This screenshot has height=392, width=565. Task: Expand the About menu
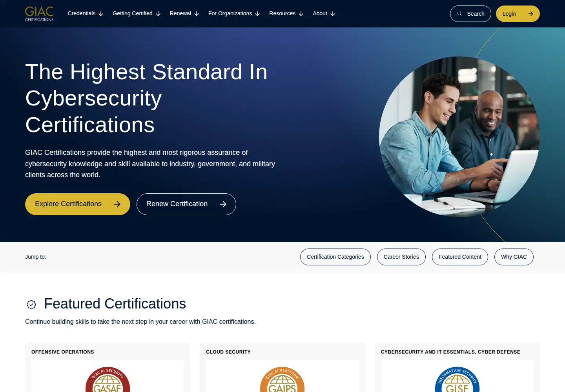[324, 14]
